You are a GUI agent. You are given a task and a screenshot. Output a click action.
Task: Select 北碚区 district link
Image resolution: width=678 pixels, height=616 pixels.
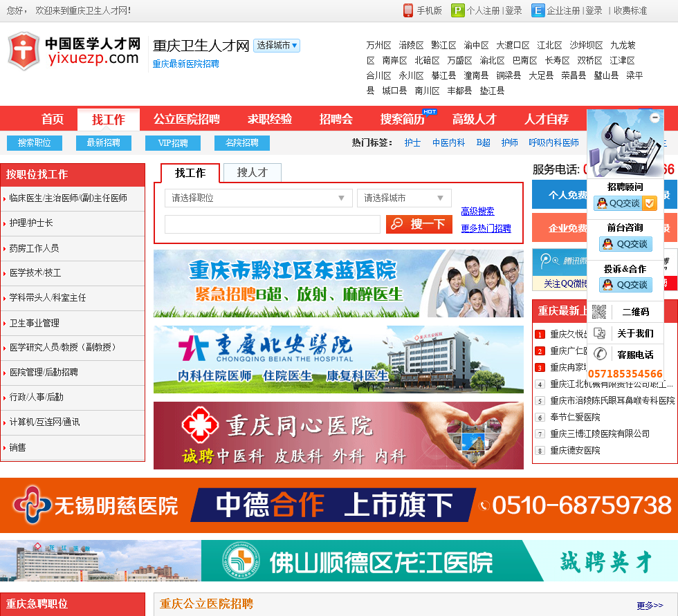click(x=427, y=60)
